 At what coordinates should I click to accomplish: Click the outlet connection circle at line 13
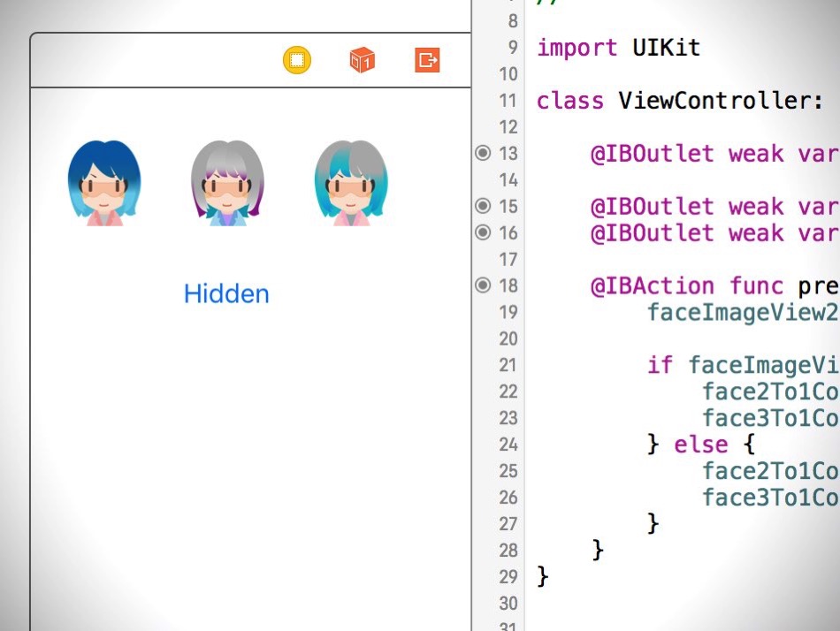coord(483,153)
